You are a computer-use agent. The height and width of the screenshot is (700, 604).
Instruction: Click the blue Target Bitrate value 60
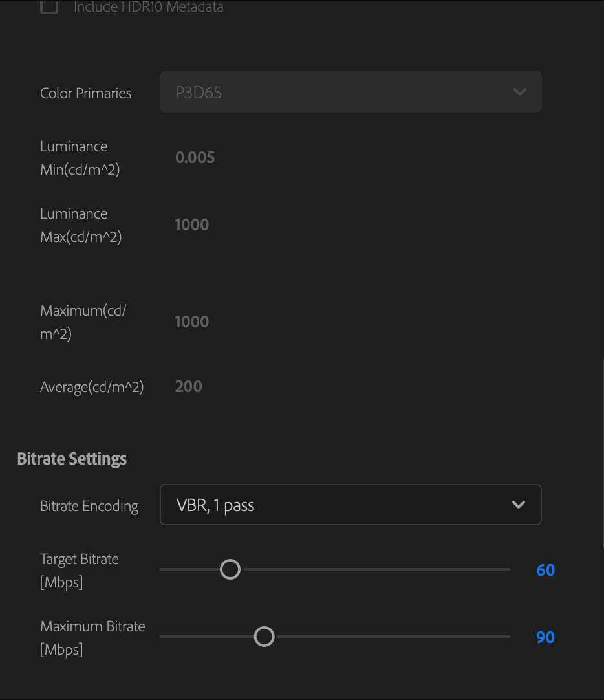pyautogui.click(x=545, y=570)
